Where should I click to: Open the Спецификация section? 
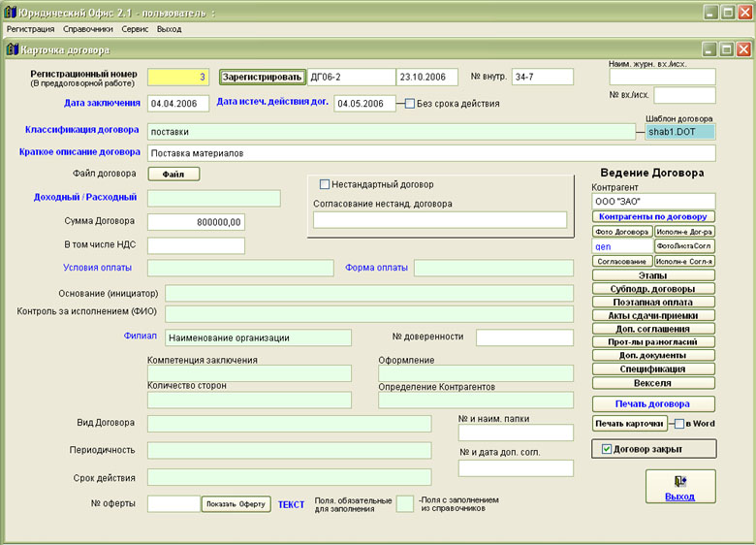[x=653, y=369]
